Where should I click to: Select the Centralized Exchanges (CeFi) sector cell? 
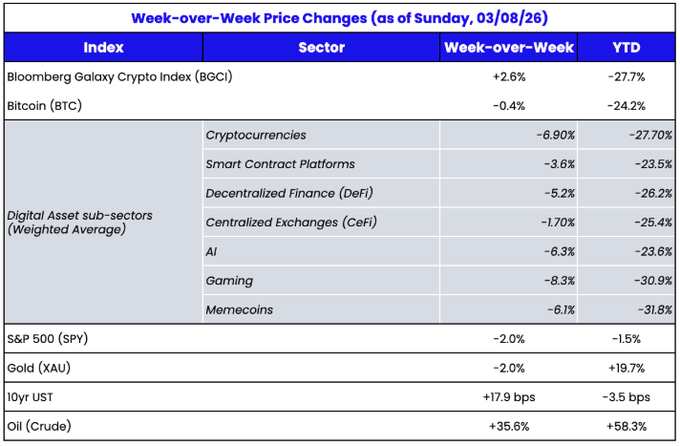291,222
